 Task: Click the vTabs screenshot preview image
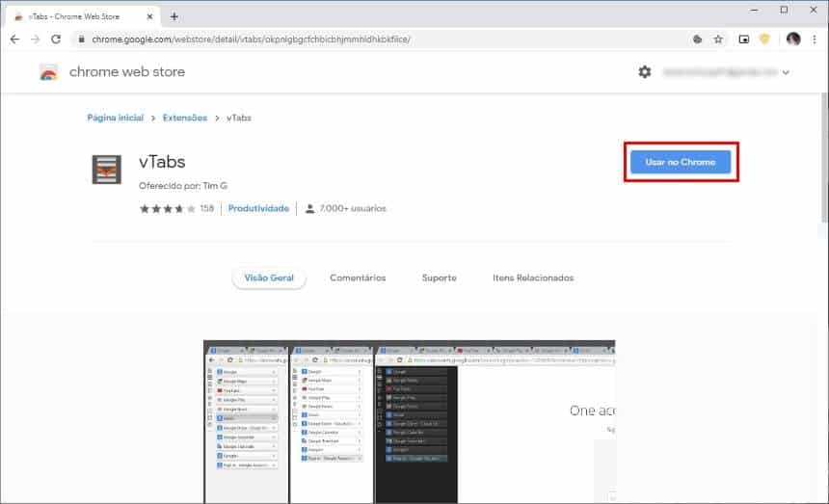coord(410,422)
